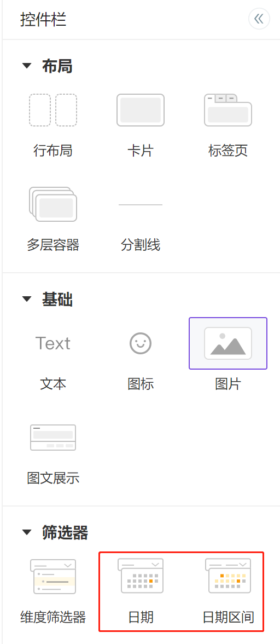Click the highlighted 图片 image widget
Viewport: 280px width, 644px height.
(x=228, y=343)
